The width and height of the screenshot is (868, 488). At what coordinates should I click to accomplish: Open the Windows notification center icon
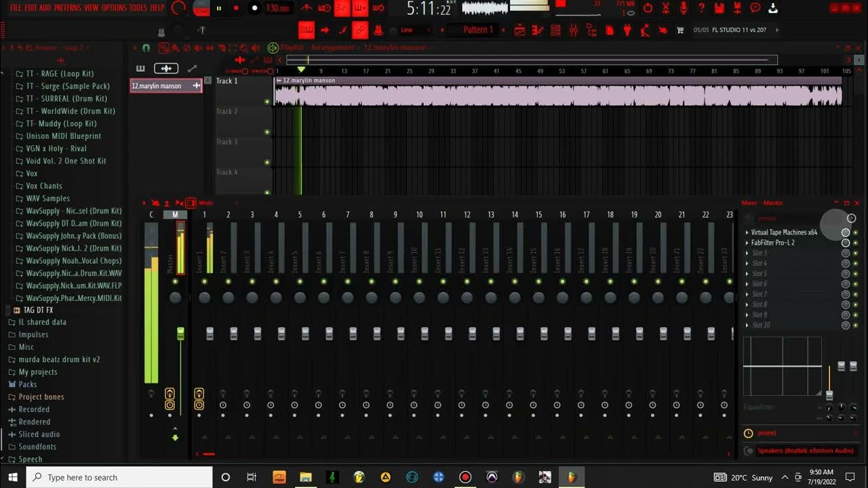tap(850, 477)
